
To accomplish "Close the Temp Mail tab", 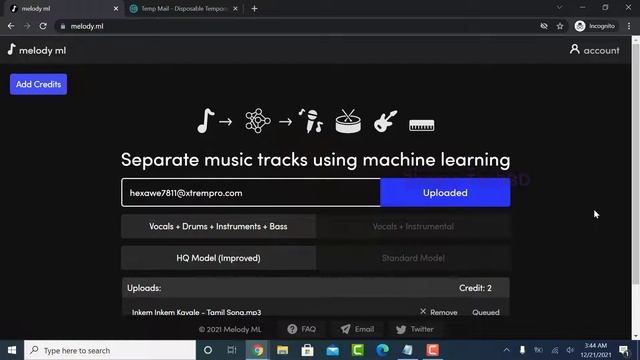I will point(235,9).
